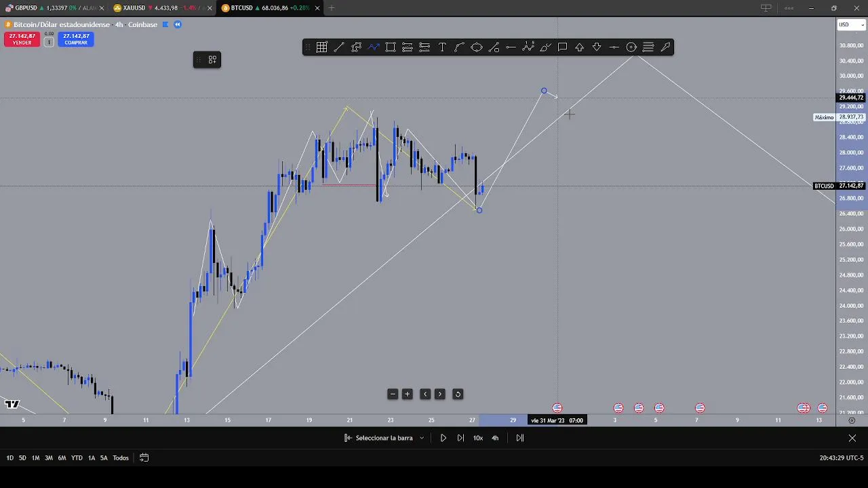Select the highlighted zigzag line tool

(374, 47)
